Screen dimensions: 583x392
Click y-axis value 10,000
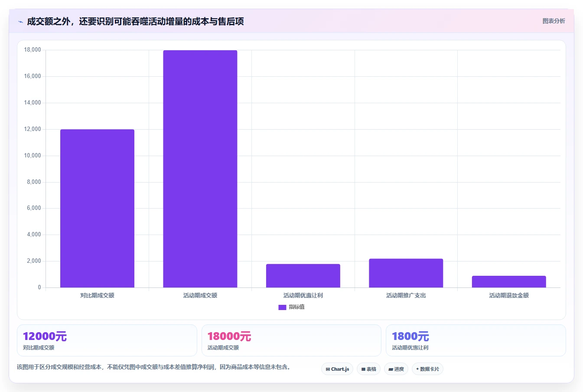tap(33, 156)
